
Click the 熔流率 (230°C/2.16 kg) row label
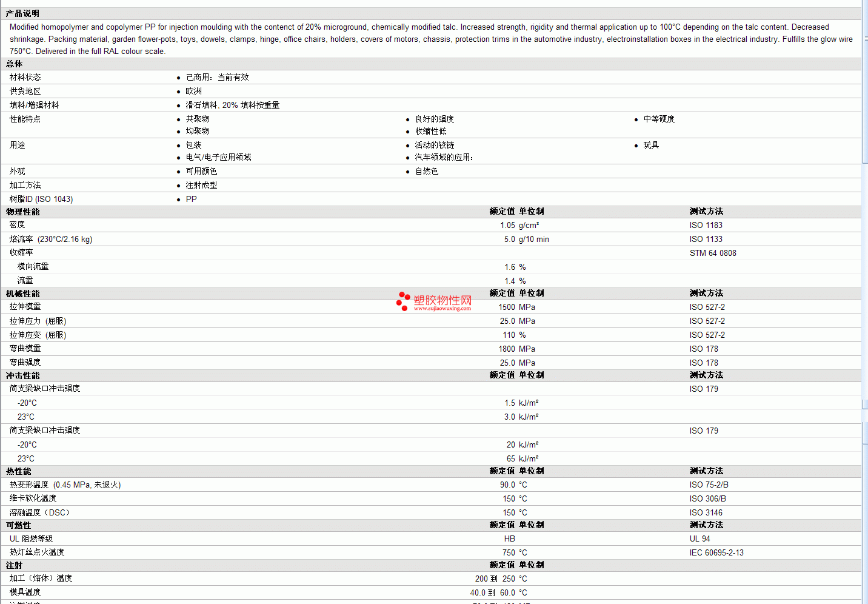(51, 239)
